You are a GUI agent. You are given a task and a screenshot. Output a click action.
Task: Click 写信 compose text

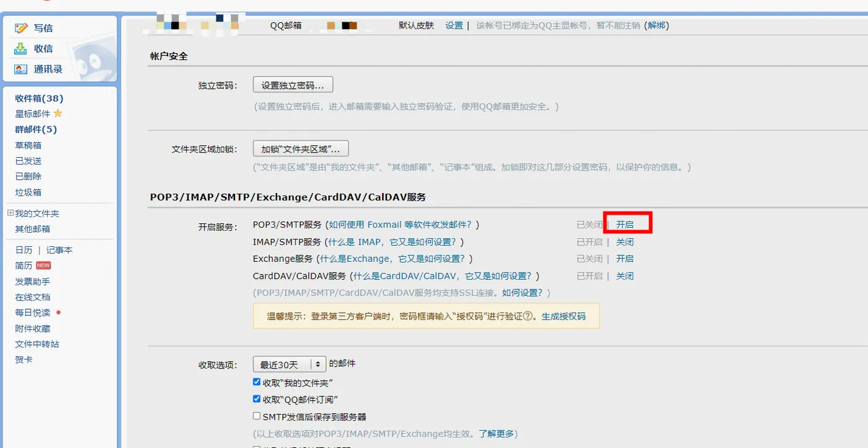[x=43, y=28]
